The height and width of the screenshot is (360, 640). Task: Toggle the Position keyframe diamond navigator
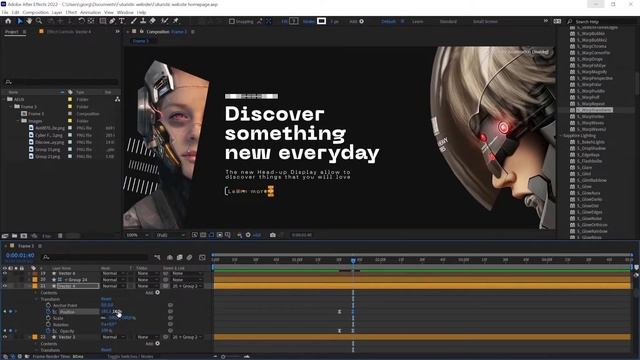(x=11, y=311)
